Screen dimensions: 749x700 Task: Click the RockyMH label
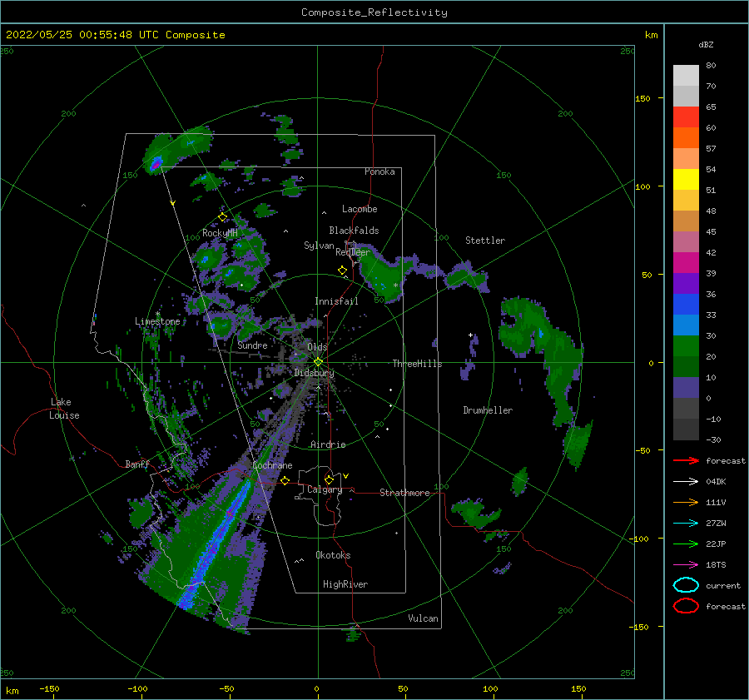(x=220, y=233)
